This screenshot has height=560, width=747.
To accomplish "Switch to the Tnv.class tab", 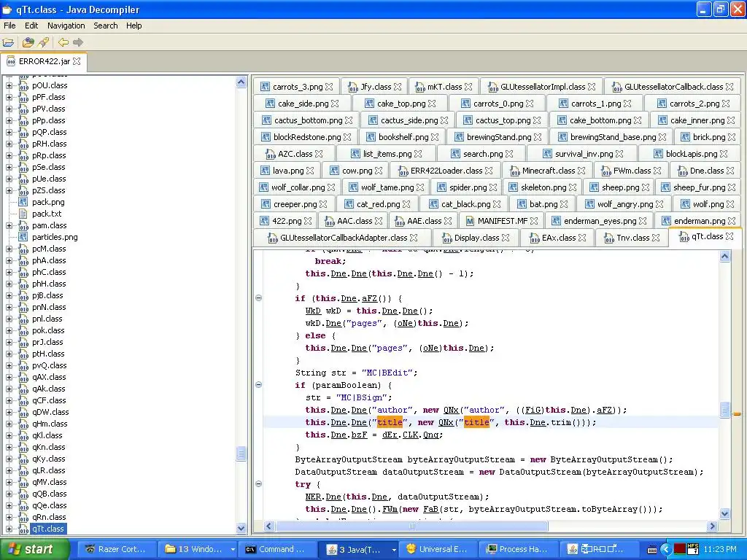I will pos(632,238).
